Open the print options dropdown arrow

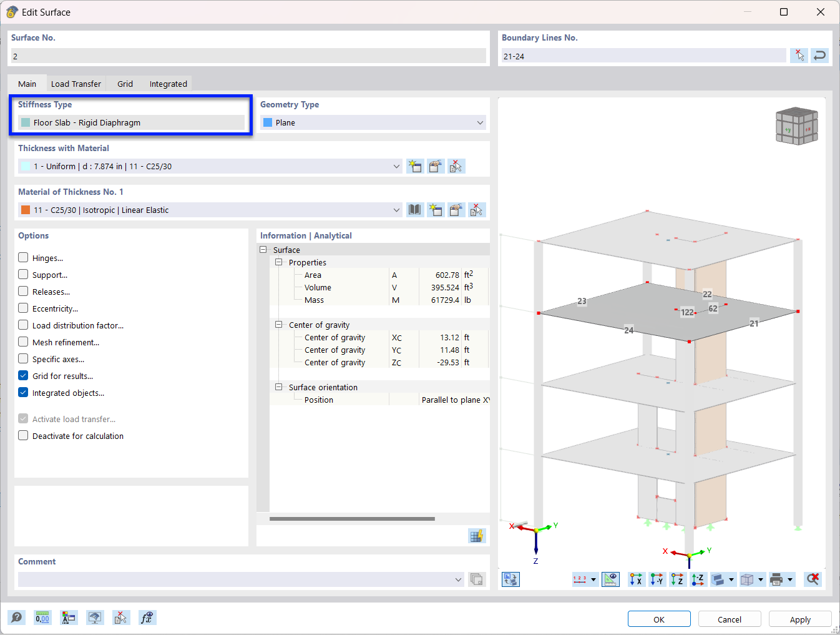tap(790, 579)
